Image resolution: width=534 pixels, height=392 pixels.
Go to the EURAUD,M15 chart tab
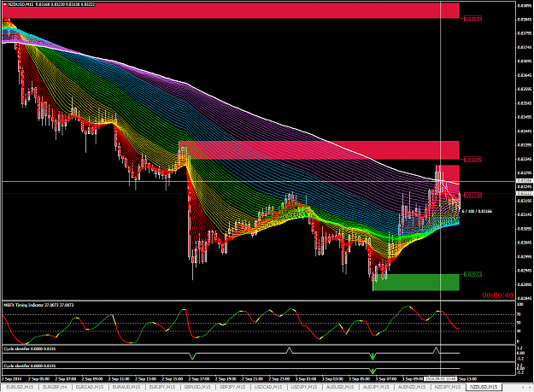126,387
